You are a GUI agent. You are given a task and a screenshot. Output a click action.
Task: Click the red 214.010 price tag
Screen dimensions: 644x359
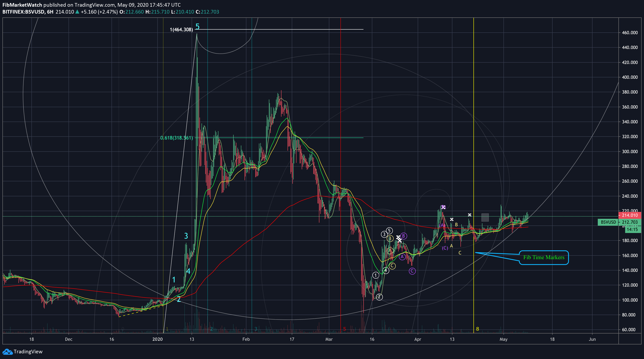pos(630,215)
